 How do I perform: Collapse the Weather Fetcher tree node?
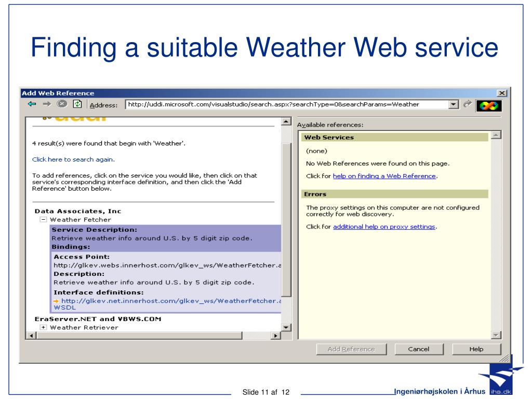(43, 220)
